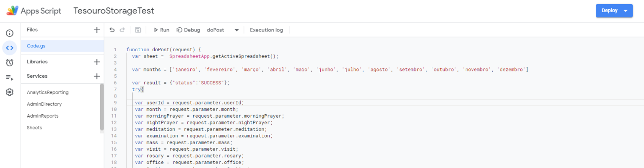The height and width of the screenshot is (168, 644).
Task: Add a service using plus icon
Action: (97, 76)
